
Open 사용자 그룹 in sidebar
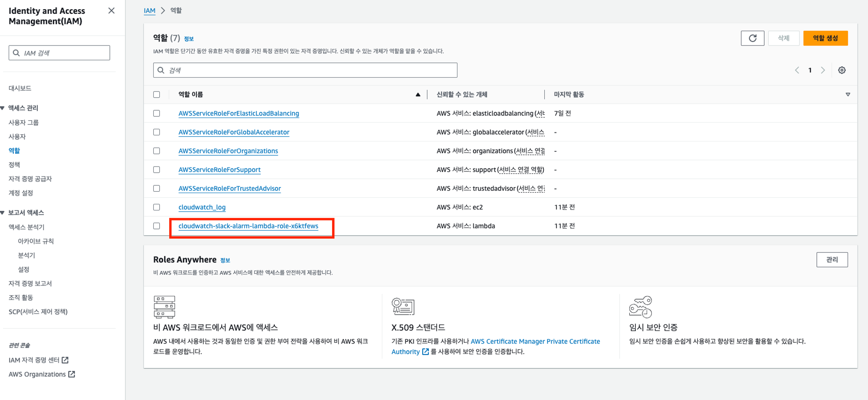coord(23,122)
